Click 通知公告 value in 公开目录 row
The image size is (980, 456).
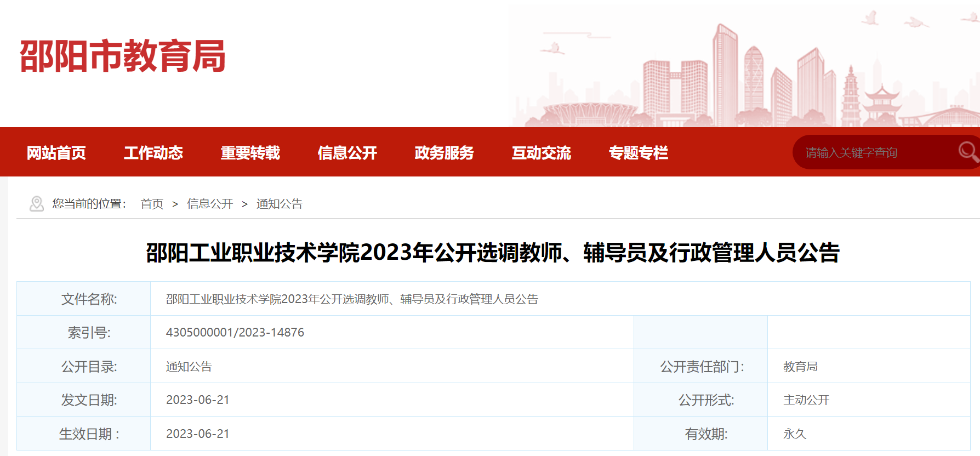pos(189,366)
